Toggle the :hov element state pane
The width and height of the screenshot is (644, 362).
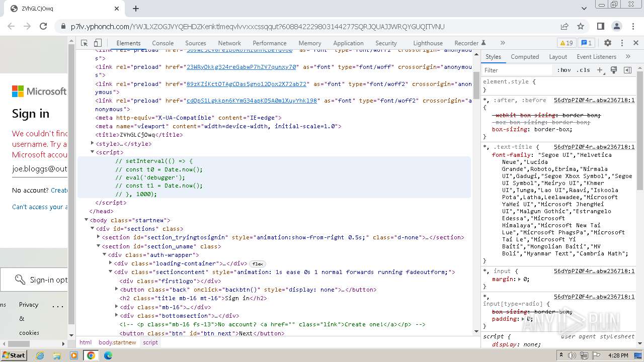[564, 70]
